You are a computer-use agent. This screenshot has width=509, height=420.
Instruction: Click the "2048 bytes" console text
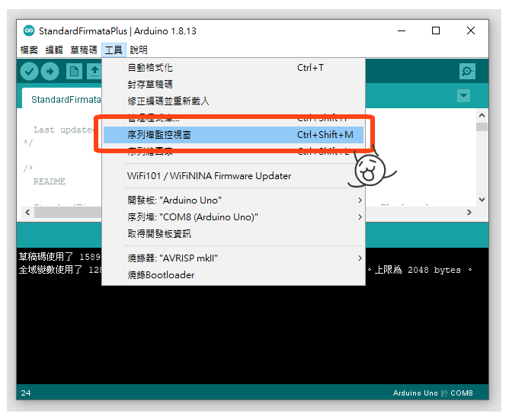click(x=434, y=270)
